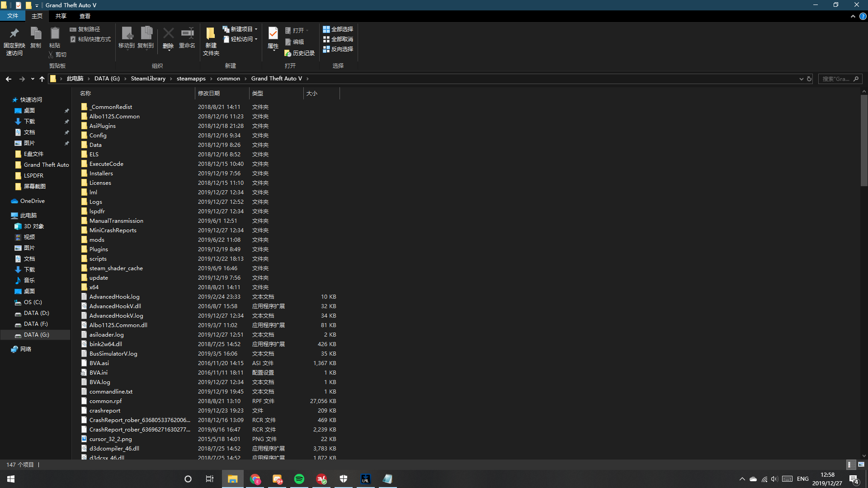This screenshot has width=868, height=488.
Task: Click the New Folder icon
Action: pos(211,34)
